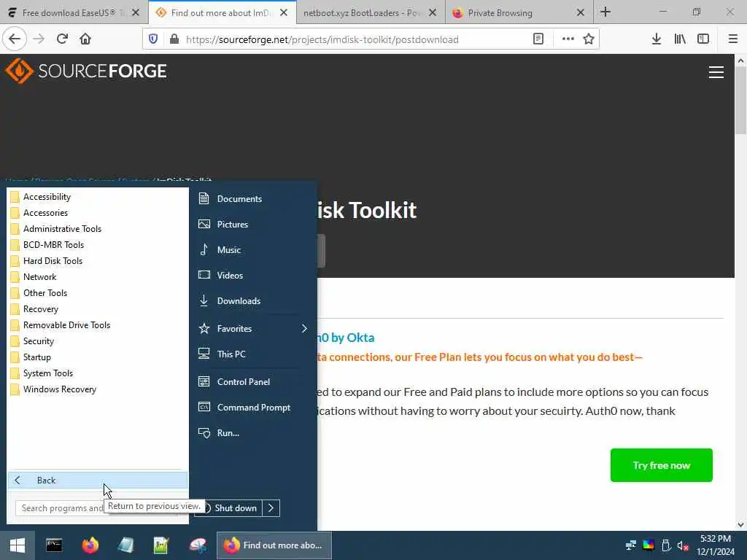Bookmark this page with star icon

[589, 39]
